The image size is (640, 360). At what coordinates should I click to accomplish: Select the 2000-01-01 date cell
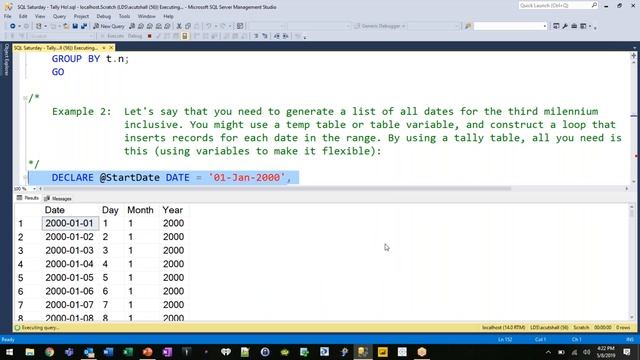click(70, 223)
